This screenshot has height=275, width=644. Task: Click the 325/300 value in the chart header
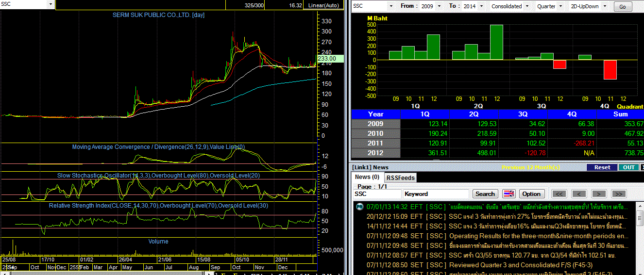click(254, 5)
